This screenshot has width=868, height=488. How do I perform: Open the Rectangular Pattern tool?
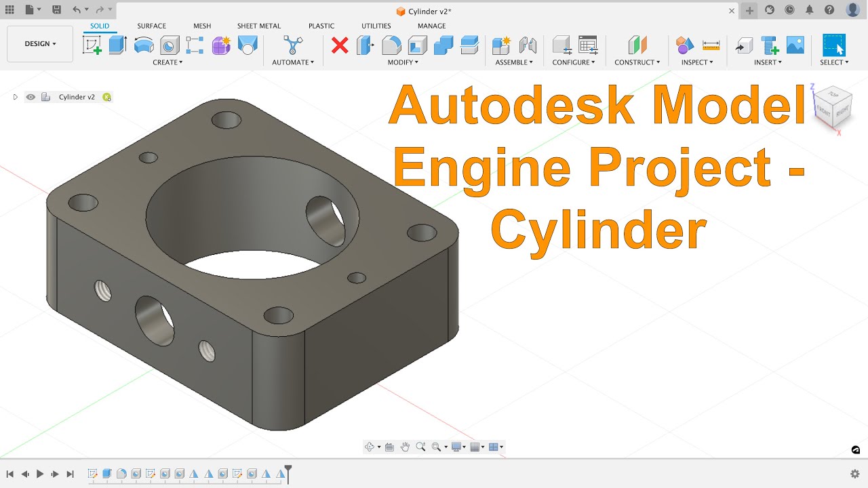tap(195, 45)
